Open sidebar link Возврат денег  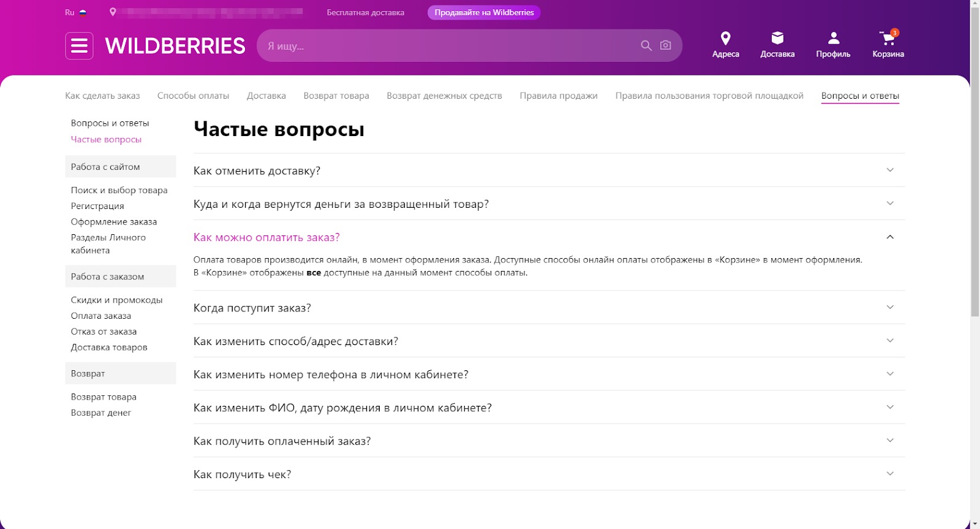101,413
